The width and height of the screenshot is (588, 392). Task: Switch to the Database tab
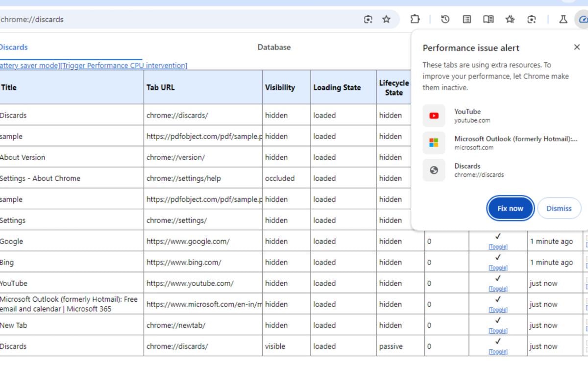tap(274, 48)
